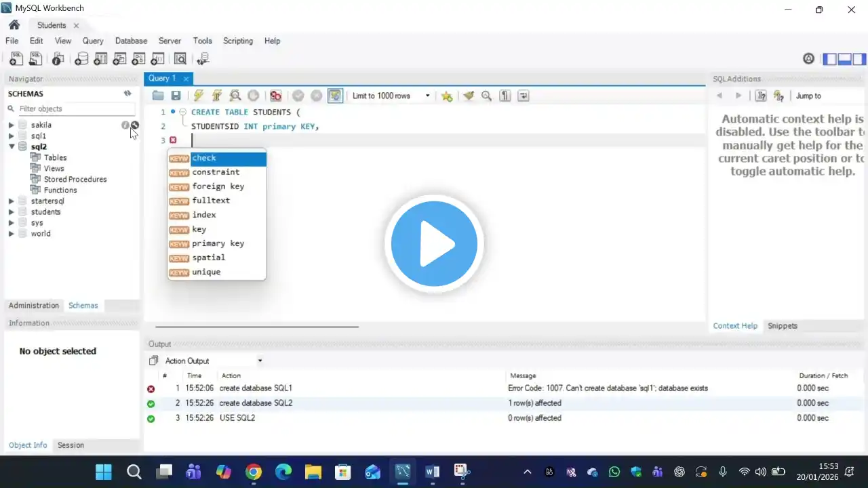Switch to the Administration tab
Viewport: 868px width, 488px height.
point(34,306)
